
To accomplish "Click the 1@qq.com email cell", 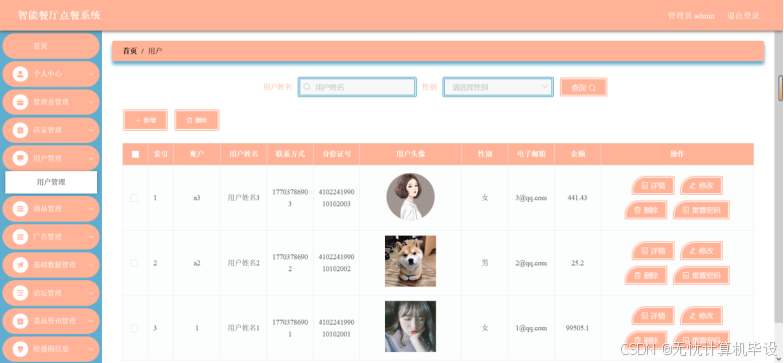I will point(531,328).
